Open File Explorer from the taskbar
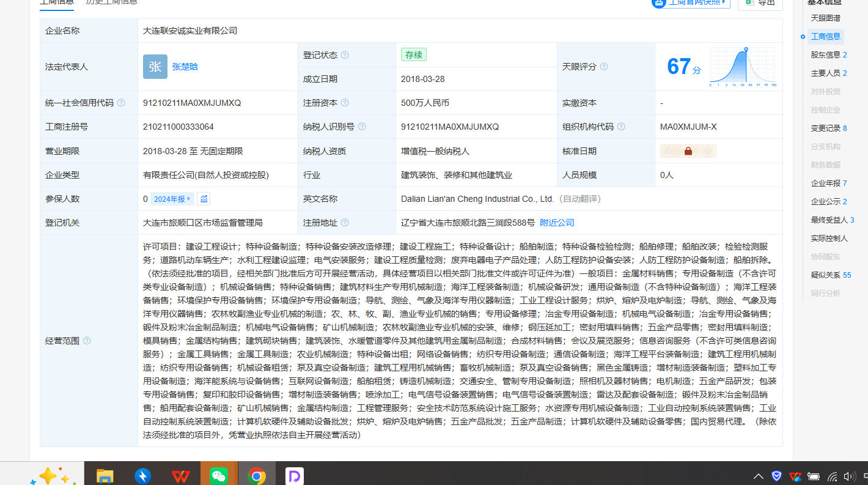Screen dimensions: 868x485 point(105,476)
